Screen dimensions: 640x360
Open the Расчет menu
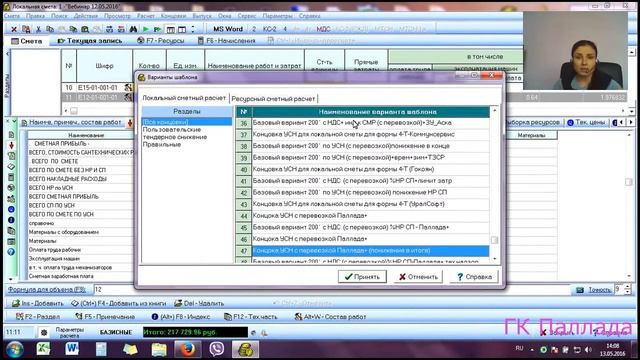(x=146, y=16)
